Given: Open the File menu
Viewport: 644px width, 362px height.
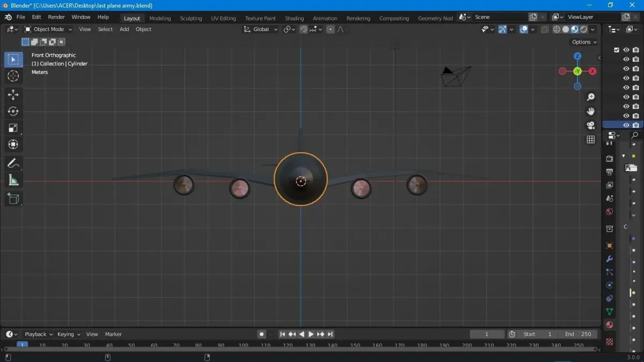Looking at the screenshot, I should (x=20, y=17).
